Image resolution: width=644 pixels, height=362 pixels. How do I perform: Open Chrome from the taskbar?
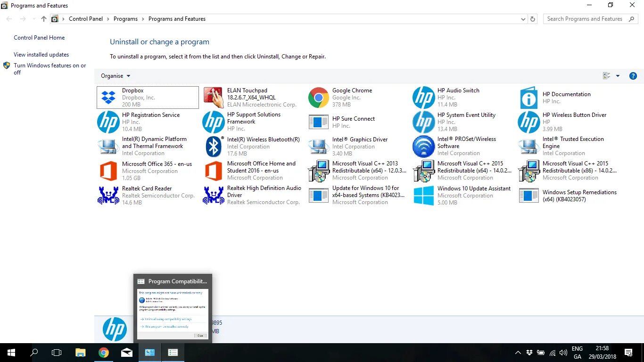tap(104, 352)
